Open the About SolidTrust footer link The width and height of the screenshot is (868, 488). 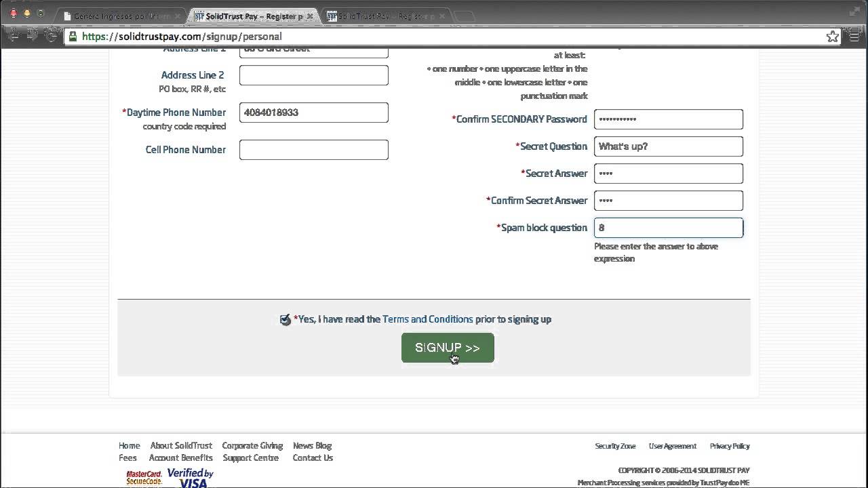click(x=181, y=446)
